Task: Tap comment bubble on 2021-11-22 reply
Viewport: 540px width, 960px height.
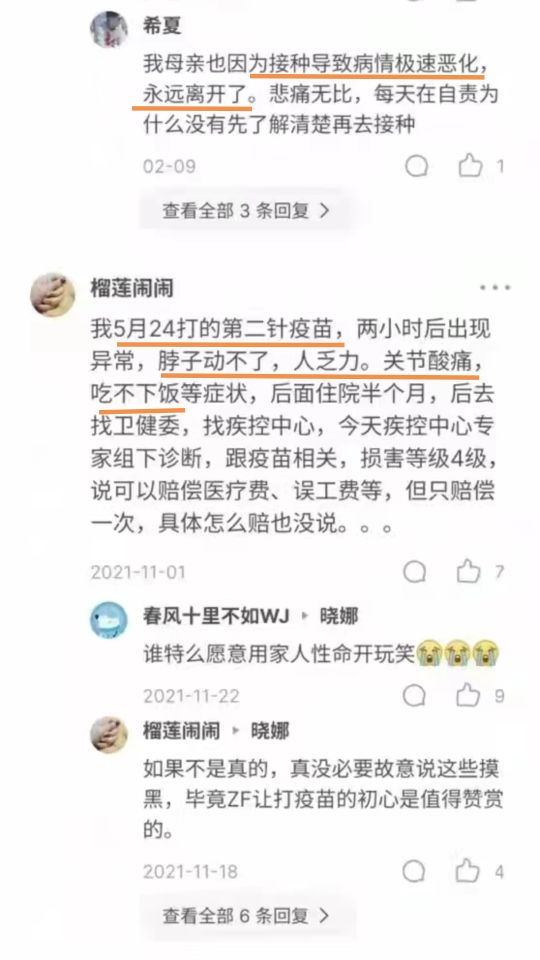Action: (x=414, y=696)
